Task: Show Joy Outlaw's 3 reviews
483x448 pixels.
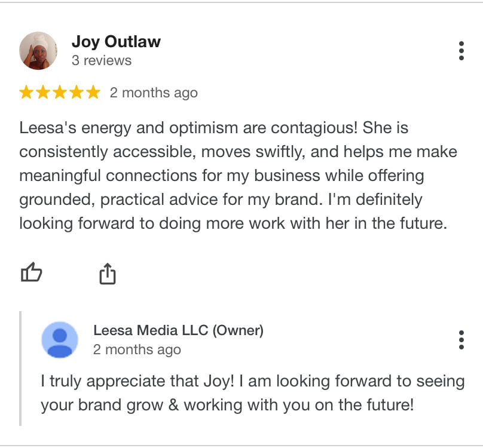Action: (102, 61)
